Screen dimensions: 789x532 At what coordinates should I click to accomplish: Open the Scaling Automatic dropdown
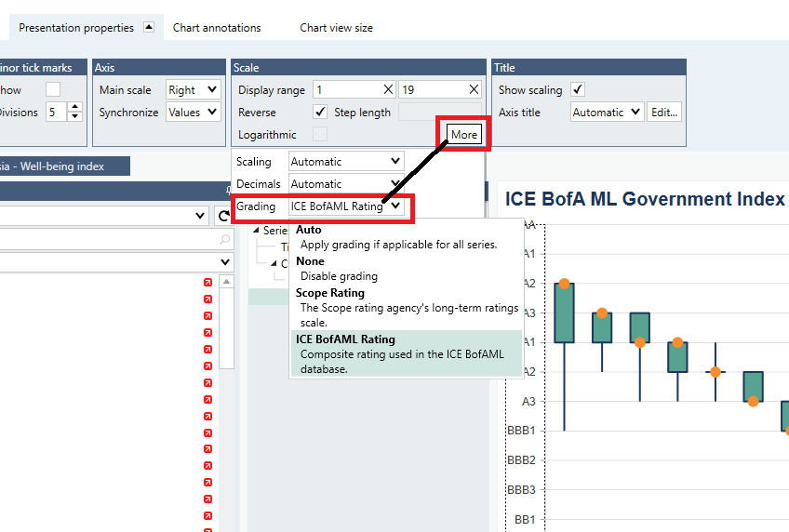346,162
